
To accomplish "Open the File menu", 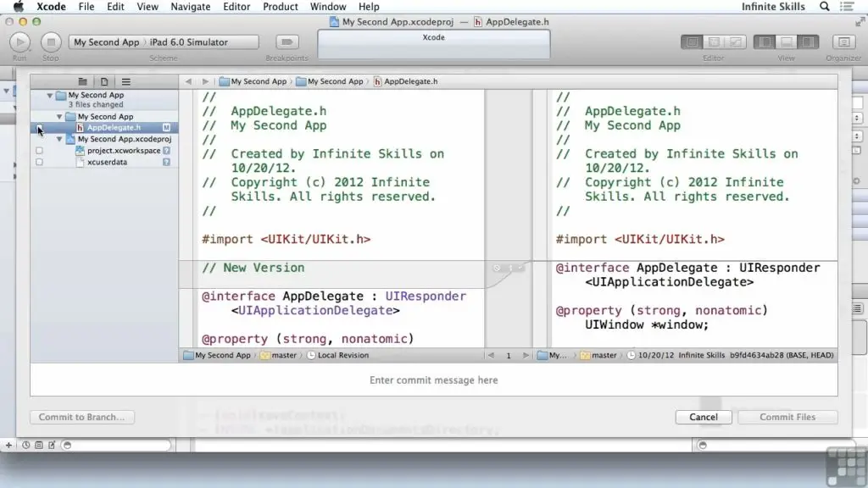I will click(x=86, y=7).
